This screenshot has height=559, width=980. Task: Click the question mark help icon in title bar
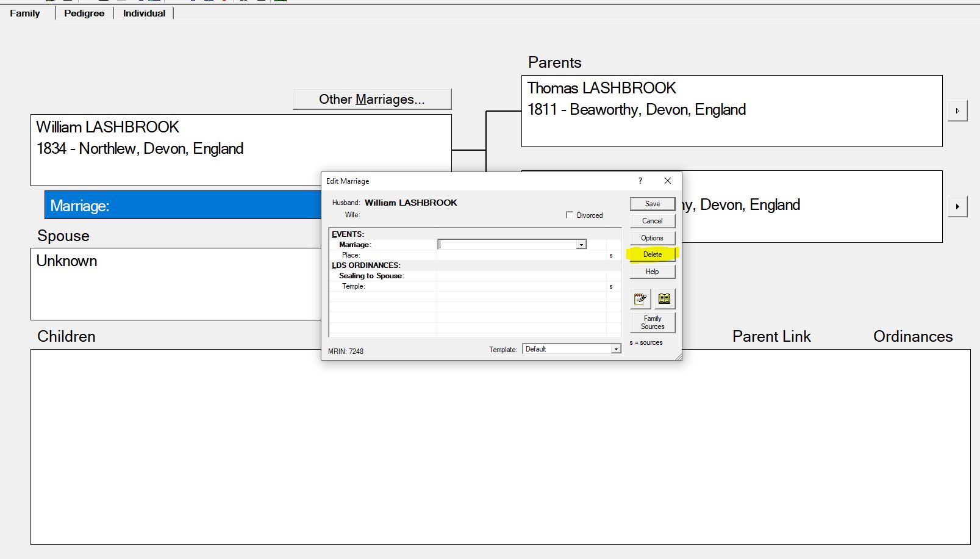pyautogui.click(x=640, y=181)
